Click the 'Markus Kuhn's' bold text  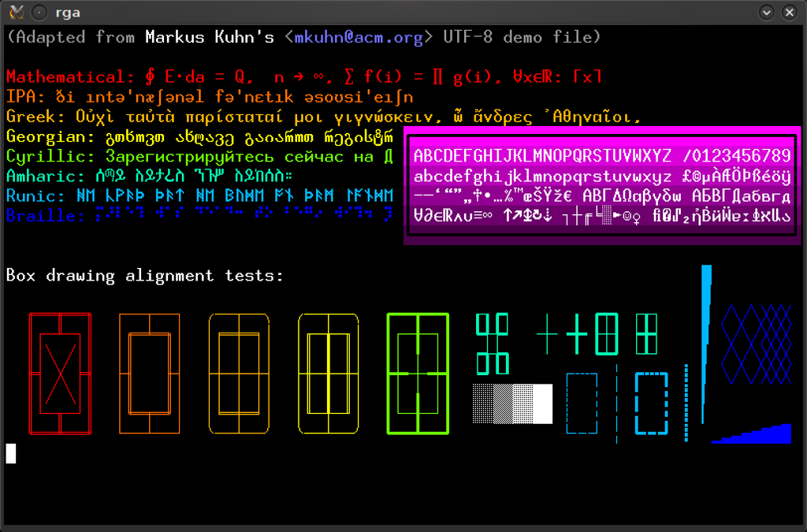click(x=210, y=38)
